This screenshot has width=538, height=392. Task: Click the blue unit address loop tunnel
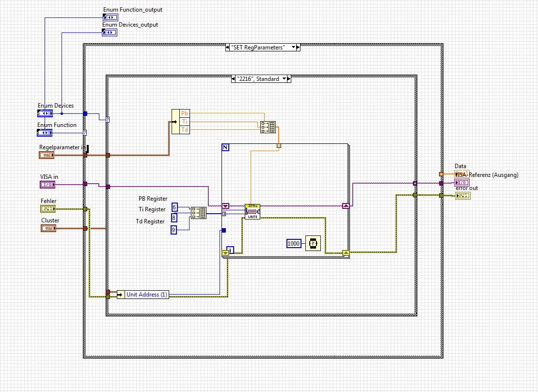[224, 231]
